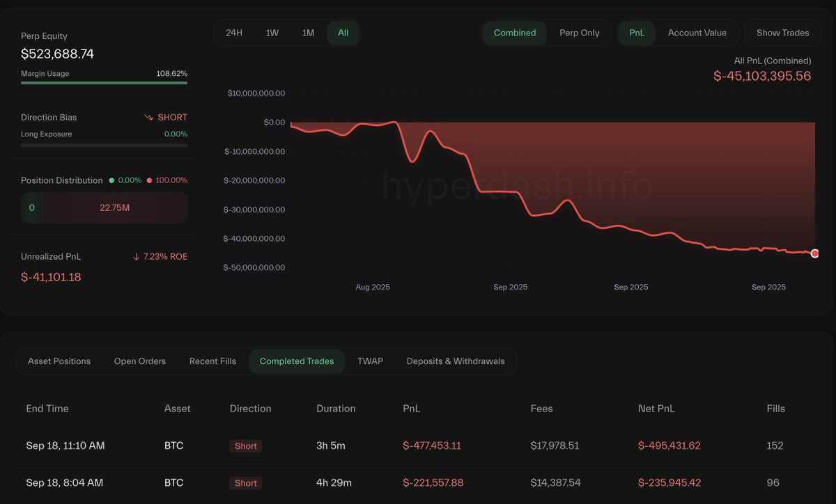This screenshot has width=836, height=504.
Task: Click the red endpoint marker on chart
Action: pos(815,253)
